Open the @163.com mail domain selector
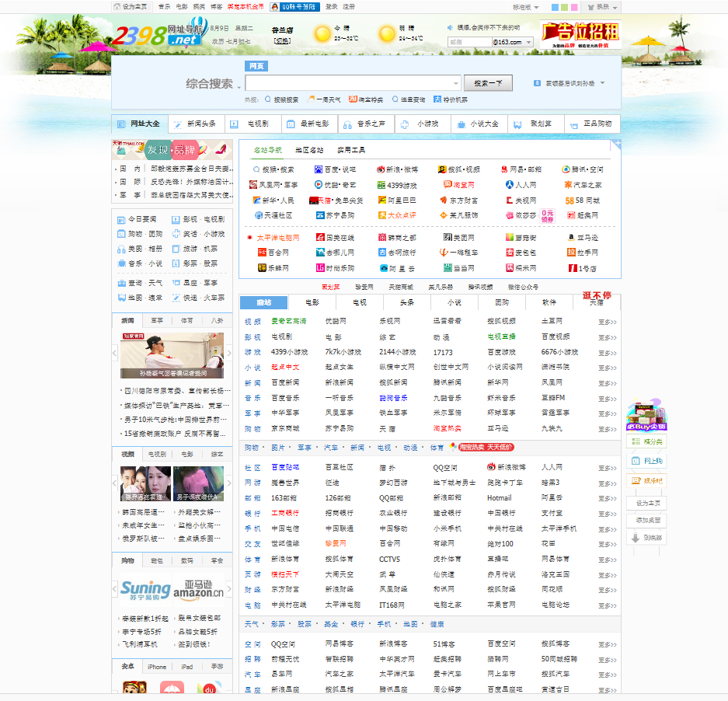This screenshot has height=701, width=728. [513, 42]
